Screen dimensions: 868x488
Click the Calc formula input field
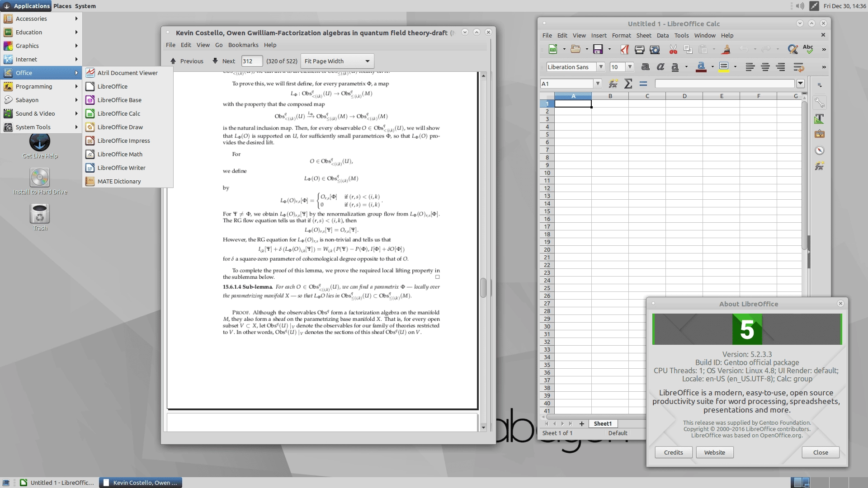coord(725,84)
